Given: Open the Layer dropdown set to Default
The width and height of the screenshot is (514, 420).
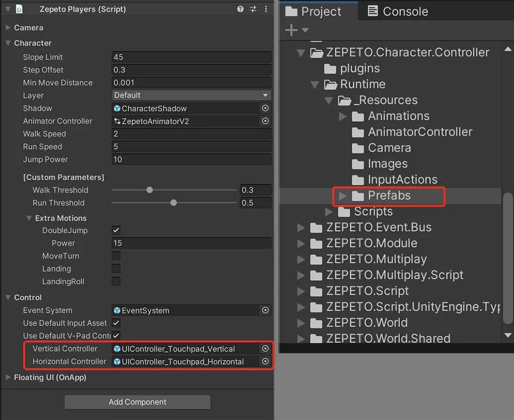Looking at the screenshot, I should [192, 95].
